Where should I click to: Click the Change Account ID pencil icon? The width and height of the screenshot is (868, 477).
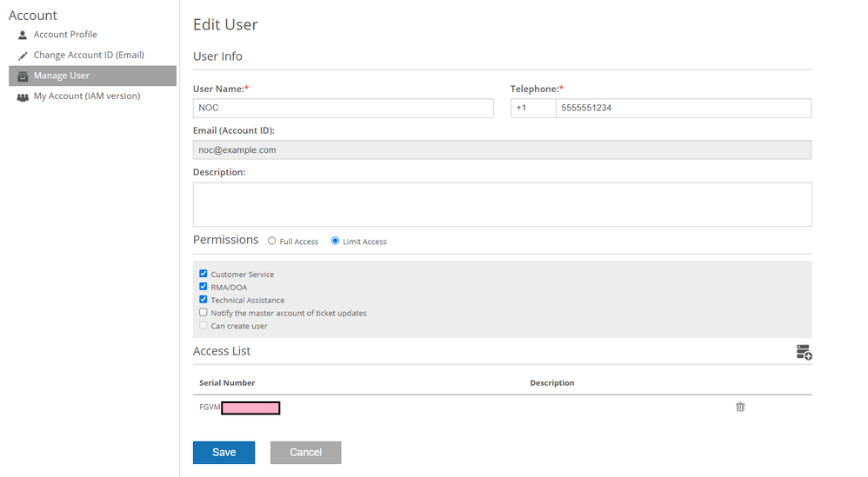coord(23,56)
